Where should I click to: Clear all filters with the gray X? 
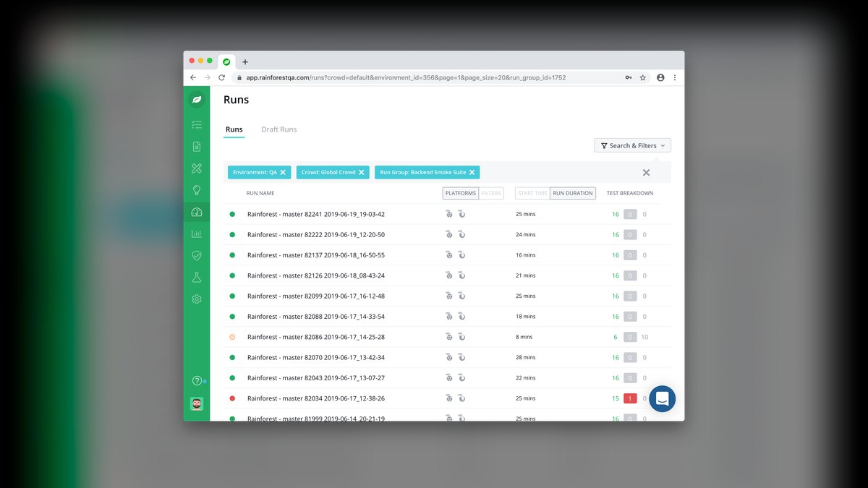tap(646, 172)
